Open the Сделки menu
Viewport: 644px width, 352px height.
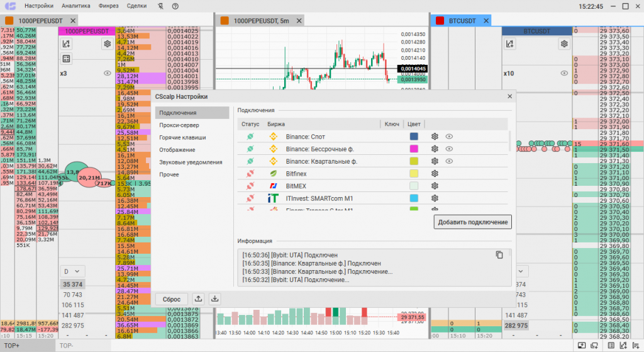point(136,6)
